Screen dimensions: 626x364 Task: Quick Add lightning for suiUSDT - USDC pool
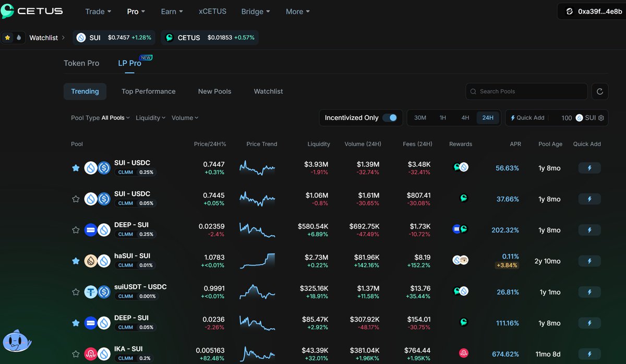coord(589,292)
